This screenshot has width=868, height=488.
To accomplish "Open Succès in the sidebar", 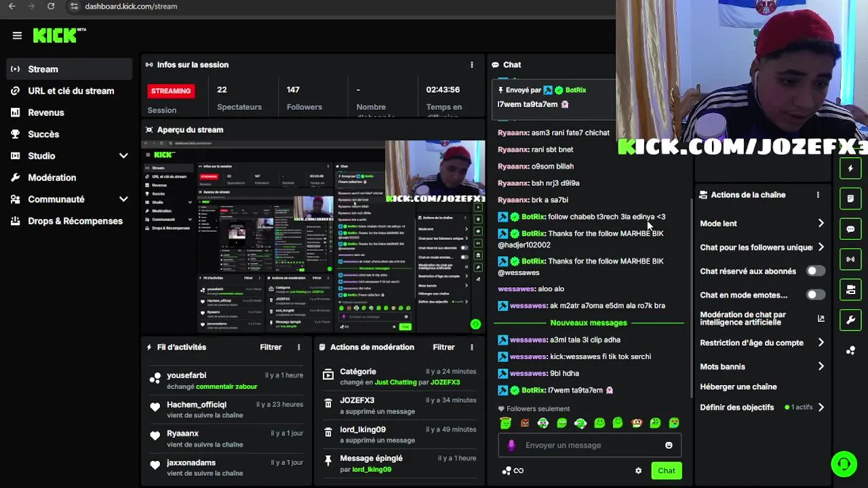I will 69,134.
